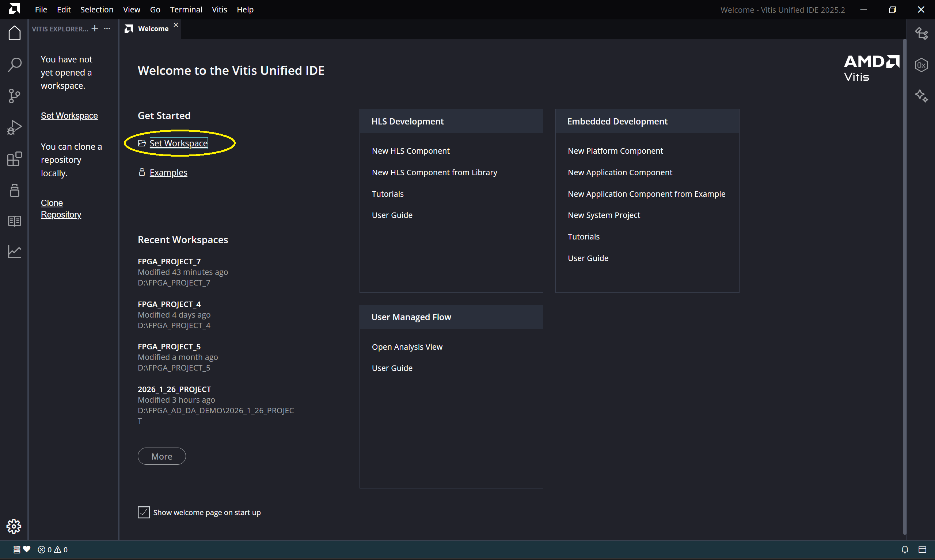
Task: Open the Edit menu
Action: 64,9
